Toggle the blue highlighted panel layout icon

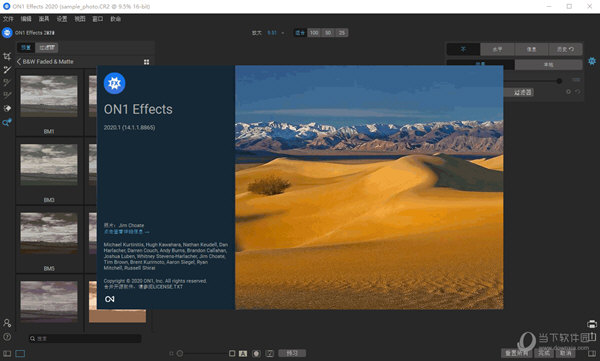coord(20,353)
